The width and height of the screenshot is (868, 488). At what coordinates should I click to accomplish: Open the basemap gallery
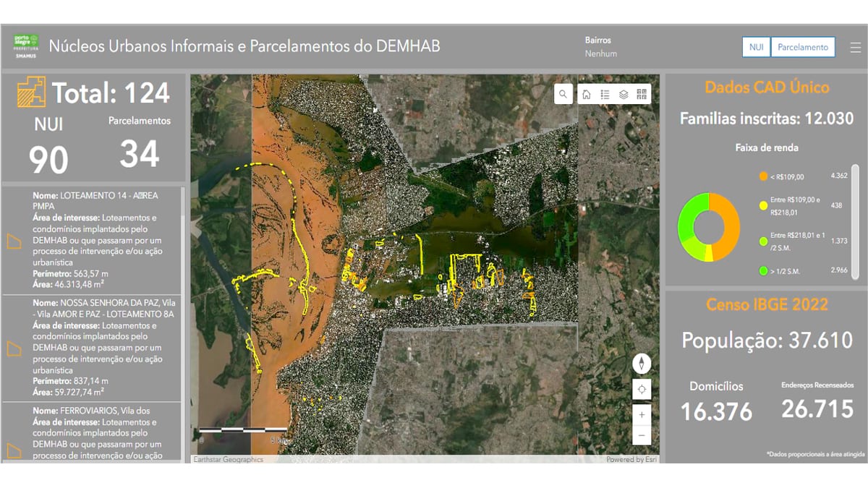641,93
